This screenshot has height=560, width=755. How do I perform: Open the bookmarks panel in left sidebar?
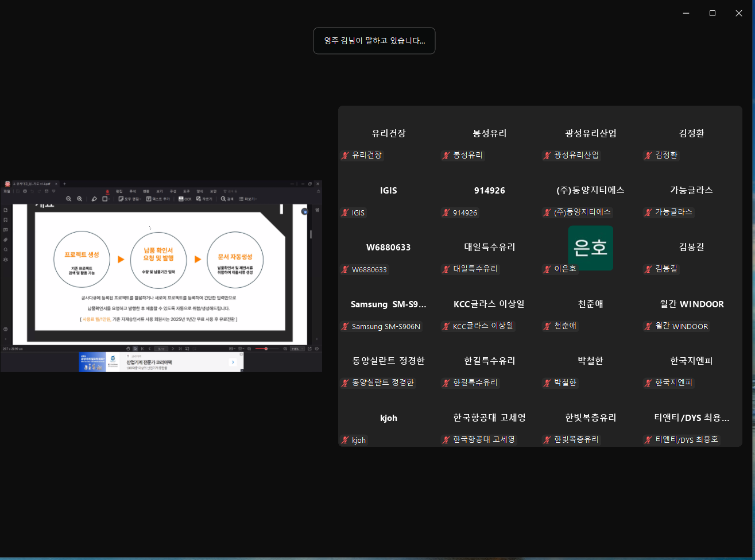(x=6, y=220)
